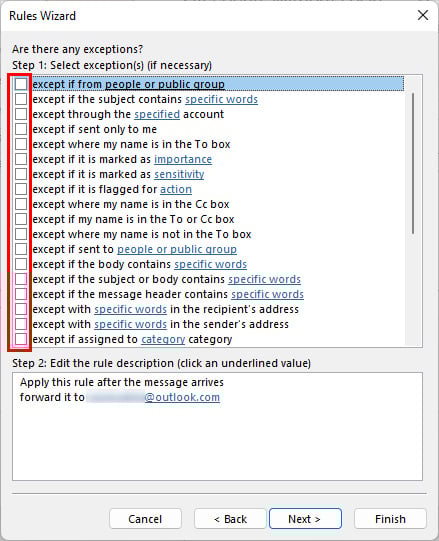Image resolution: width=439 pixels, height=541 pixels.
Task: Click the 'sensitivity' link
Action: coord(179,174)
